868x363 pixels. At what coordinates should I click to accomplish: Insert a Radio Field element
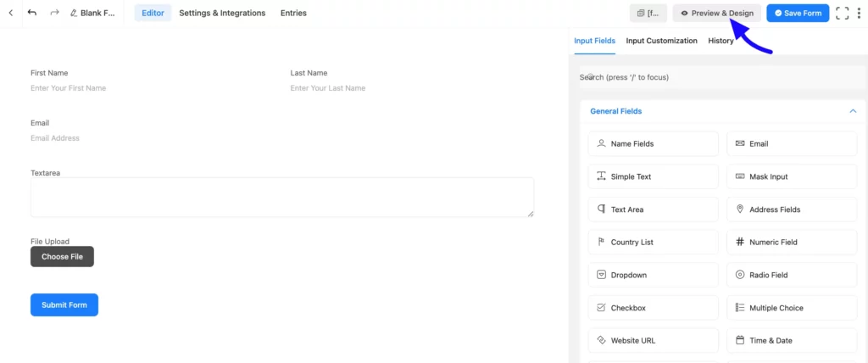[791, 275]
